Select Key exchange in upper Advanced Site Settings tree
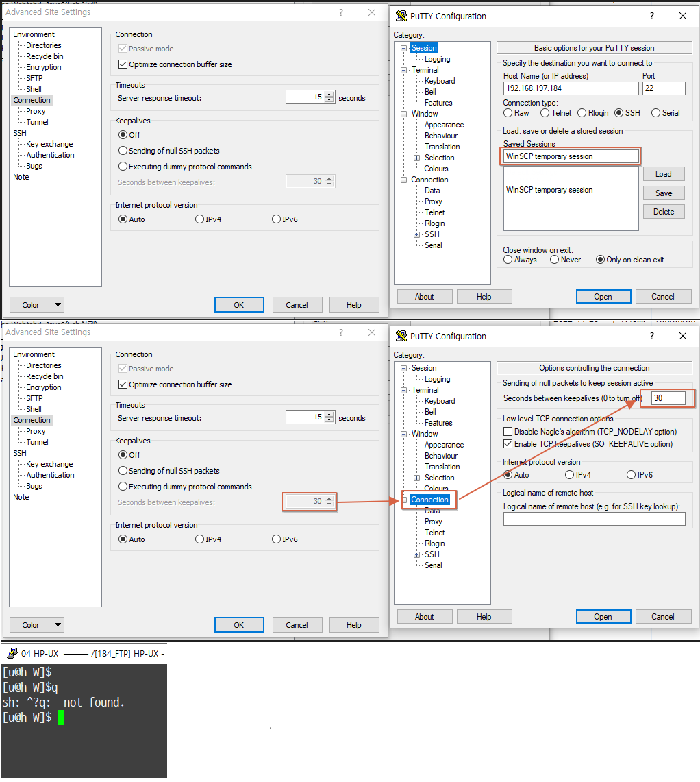The width and height of the screenshot is (700, 782). [x=49, y=144]
